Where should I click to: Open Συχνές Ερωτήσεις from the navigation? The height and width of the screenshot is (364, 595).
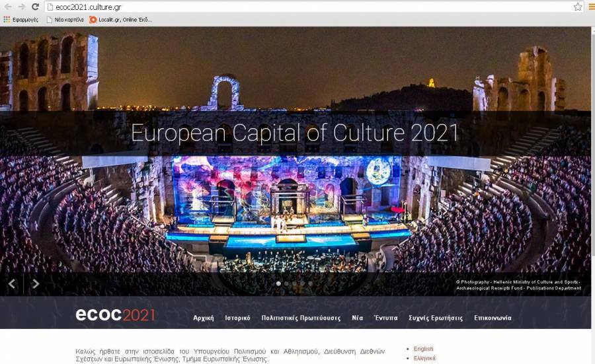436,318
